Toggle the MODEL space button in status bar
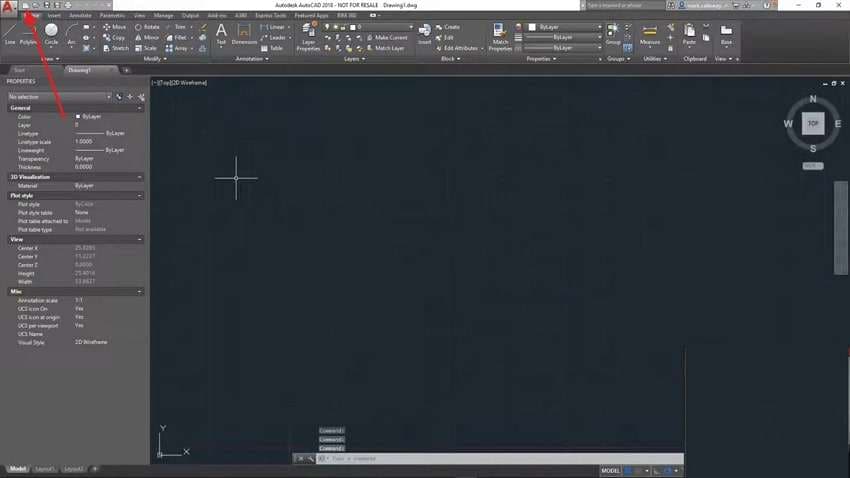 (x=610, y=470)
